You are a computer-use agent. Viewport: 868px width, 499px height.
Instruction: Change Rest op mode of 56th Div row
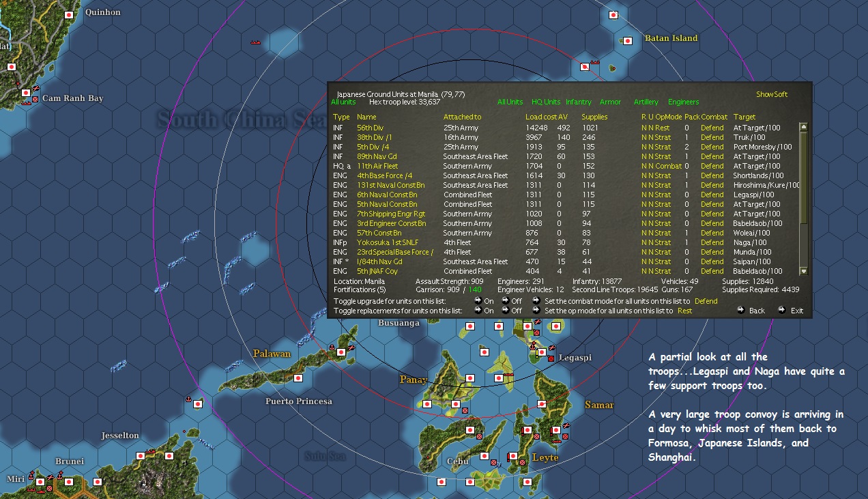662,128
